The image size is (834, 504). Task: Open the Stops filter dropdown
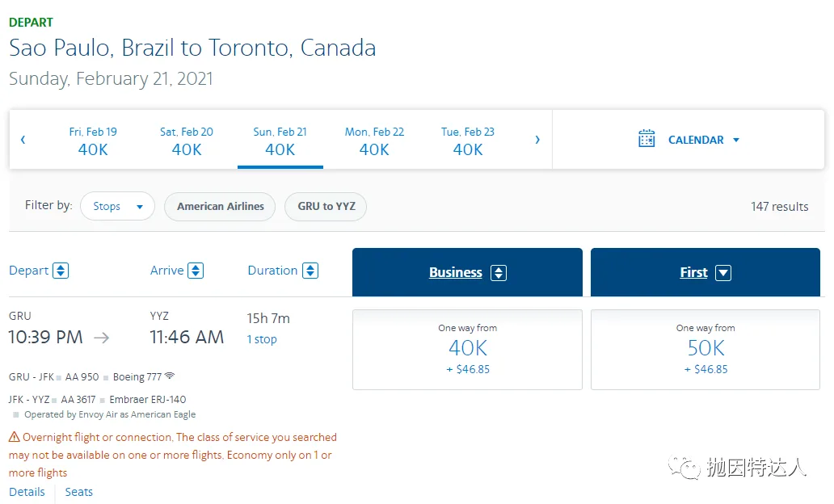(117, 206)
